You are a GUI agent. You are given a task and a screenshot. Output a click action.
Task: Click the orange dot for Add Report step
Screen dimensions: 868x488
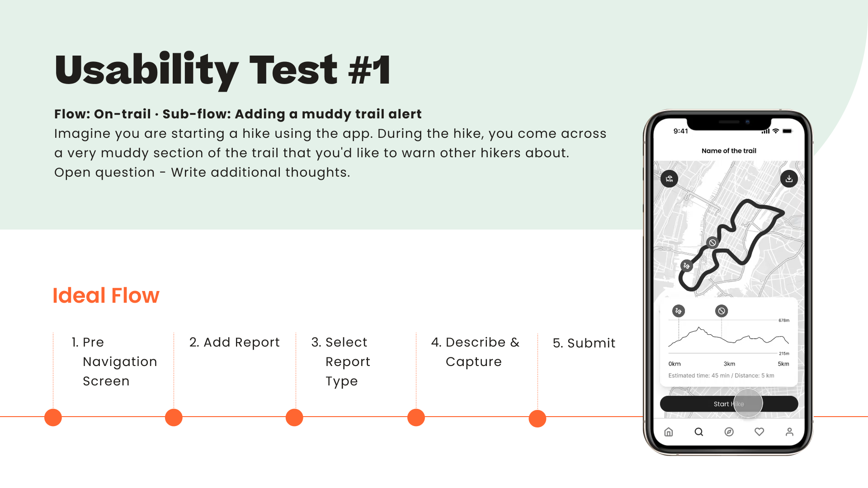(174, 418)
